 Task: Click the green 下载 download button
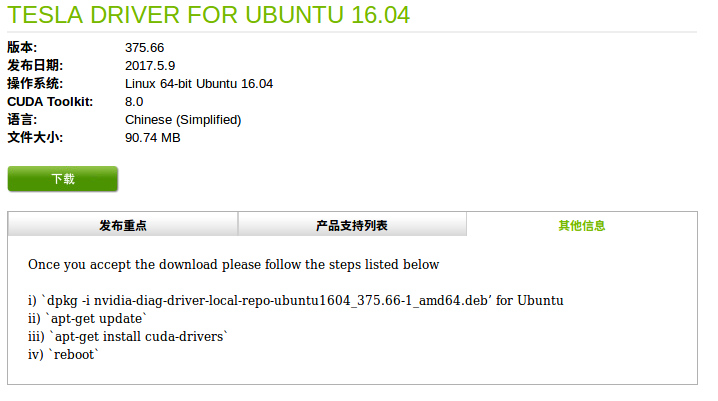(x=63, y=179)
